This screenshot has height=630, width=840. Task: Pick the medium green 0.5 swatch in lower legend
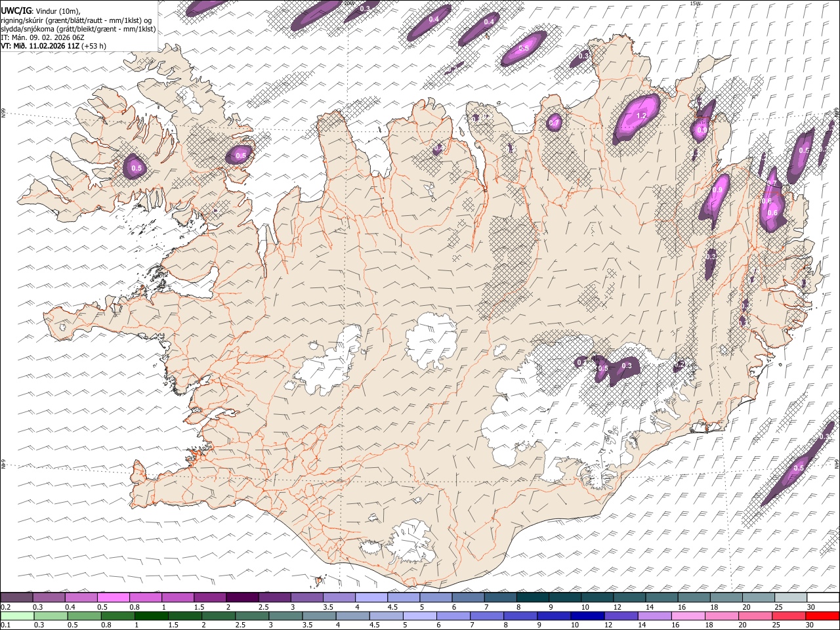[85, 616]
